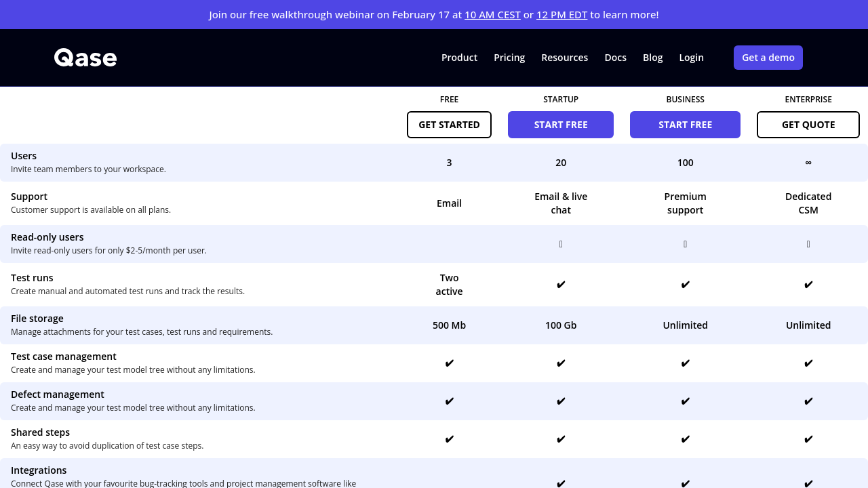Image resolution: width=868 pixels, height=488 pixels.
Task: Visit the Blog page
Action: (652, 58)
